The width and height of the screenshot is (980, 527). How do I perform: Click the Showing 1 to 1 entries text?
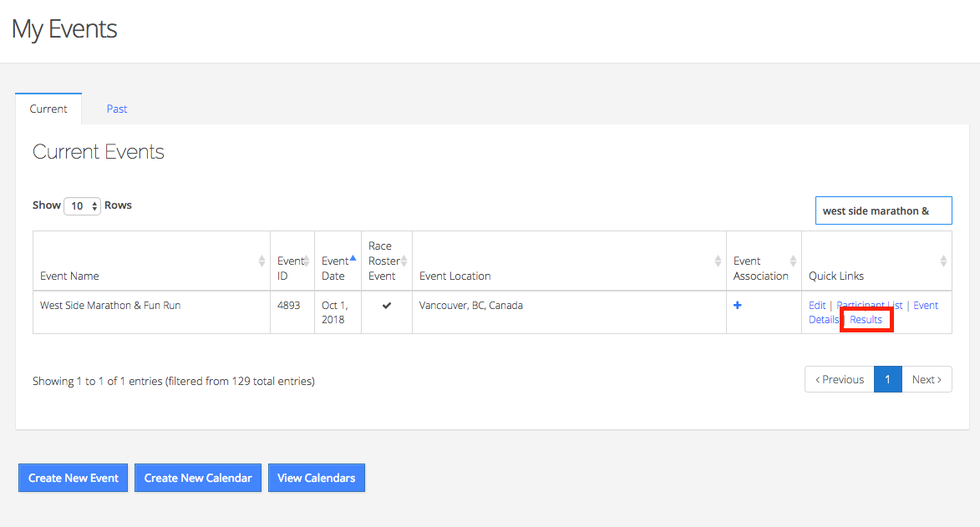tap(174, 381)
